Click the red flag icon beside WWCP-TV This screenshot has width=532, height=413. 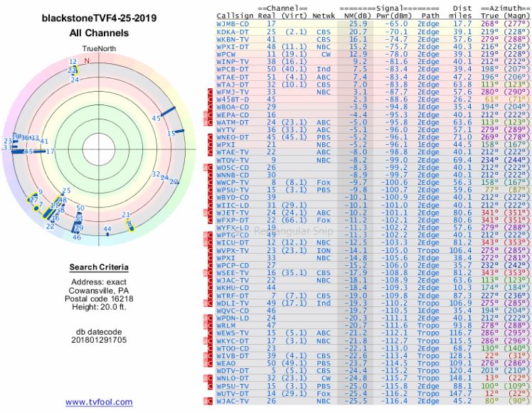tap(209, 182)
